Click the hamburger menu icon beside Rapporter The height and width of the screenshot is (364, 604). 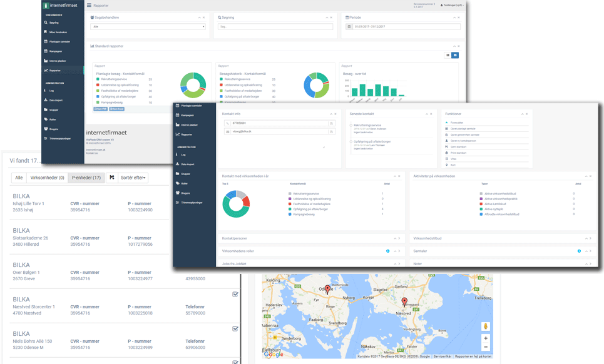click(89, 5)
